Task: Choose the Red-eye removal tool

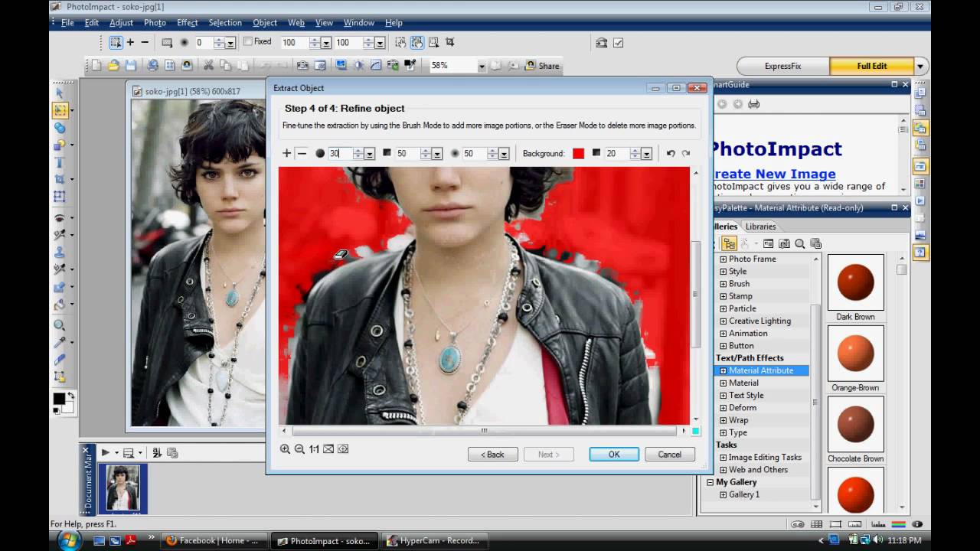Action: pos(58,217)
